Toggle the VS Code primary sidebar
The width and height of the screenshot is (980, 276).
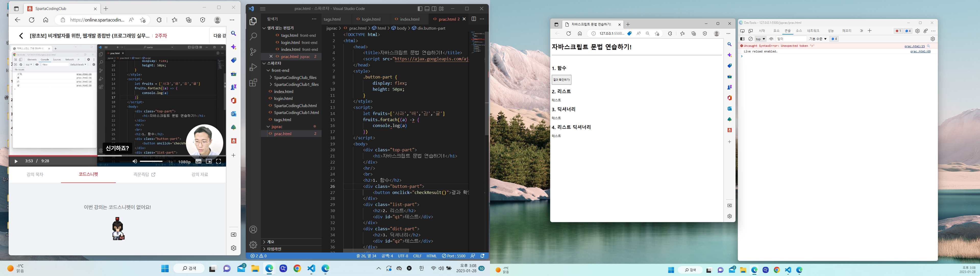pos(420,9)
